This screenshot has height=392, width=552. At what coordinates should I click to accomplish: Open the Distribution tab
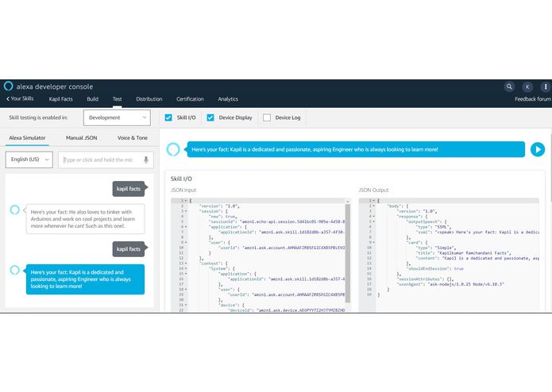click(149, 99)
